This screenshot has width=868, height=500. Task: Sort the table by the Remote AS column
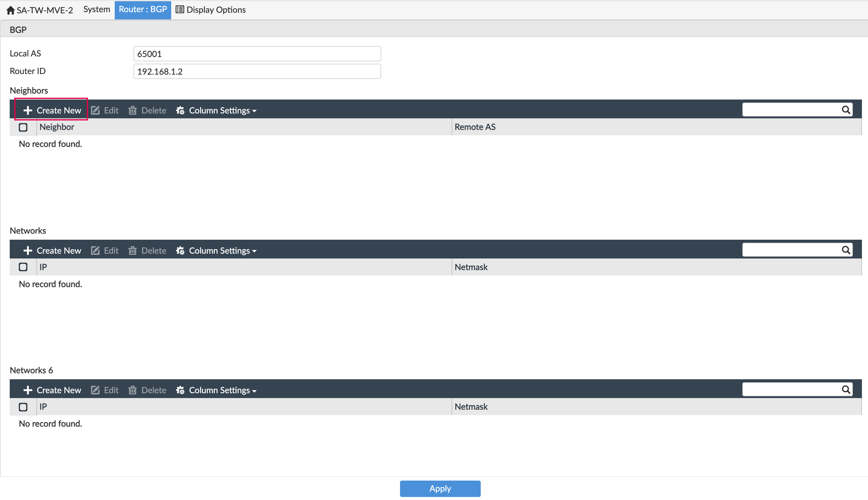tap(475, 127)
